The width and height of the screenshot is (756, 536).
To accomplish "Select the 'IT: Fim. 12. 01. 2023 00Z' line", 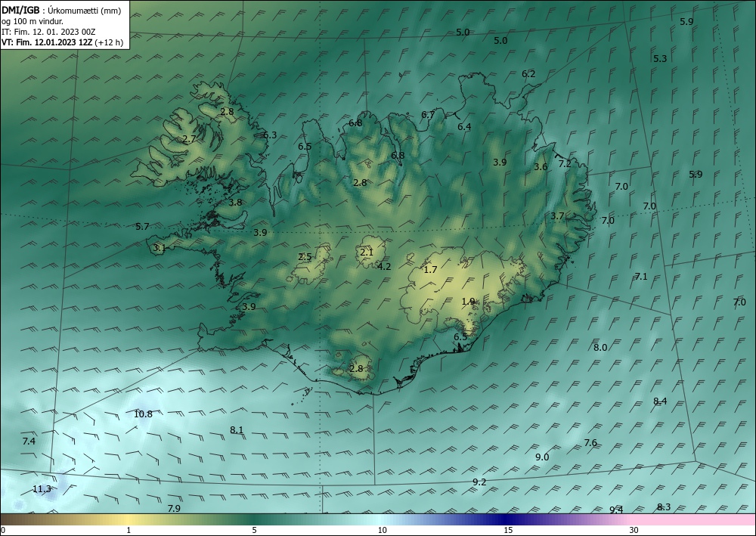I will (48, 32).
